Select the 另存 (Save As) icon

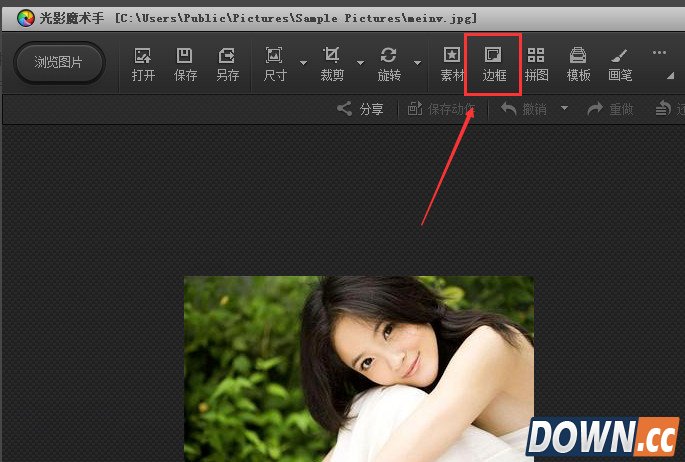click(227, 64)
